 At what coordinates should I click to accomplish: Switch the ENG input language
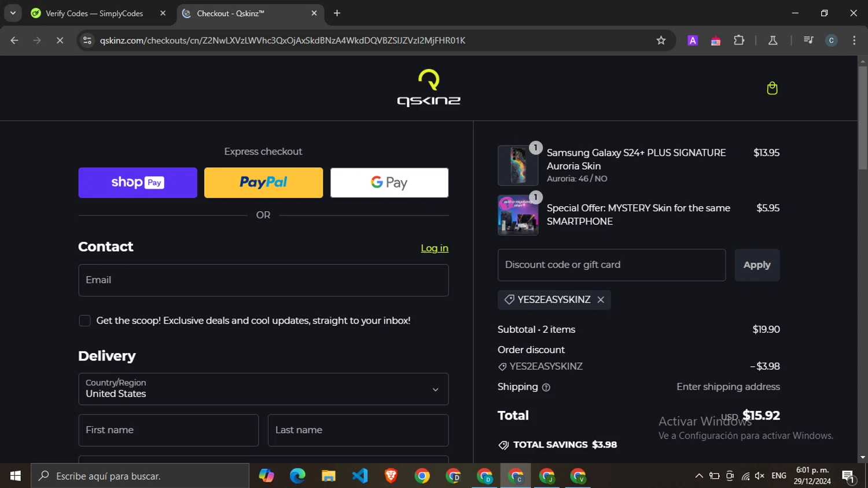tap(779, 476)
